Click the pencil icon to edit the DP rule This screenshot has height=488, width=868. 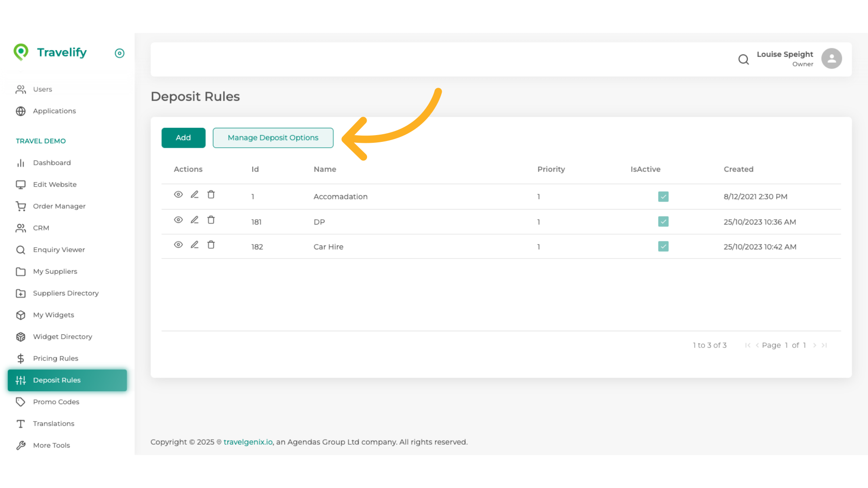[194, 220]
